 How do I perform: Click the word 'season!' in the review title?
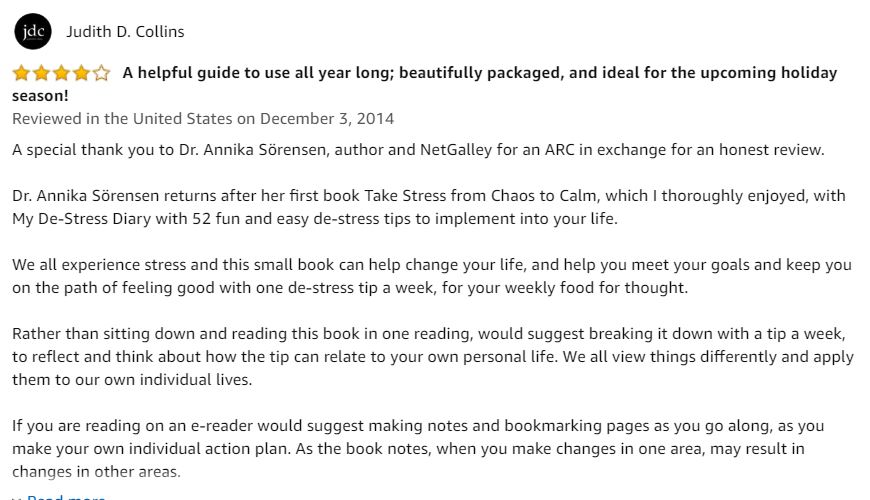point(40,96)
